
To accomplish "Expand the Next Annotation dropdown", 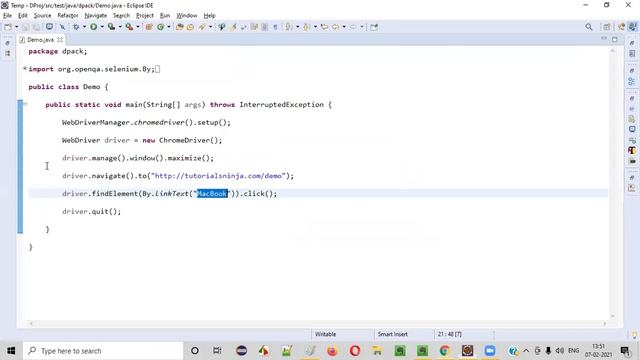I will click(x=298, y=27).
